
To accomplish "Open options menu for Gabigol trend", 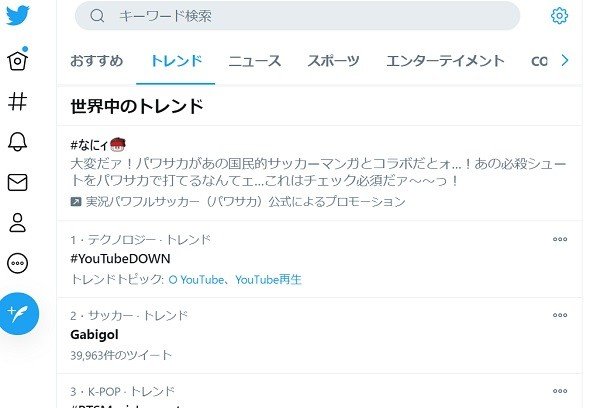I will point(560,315).
